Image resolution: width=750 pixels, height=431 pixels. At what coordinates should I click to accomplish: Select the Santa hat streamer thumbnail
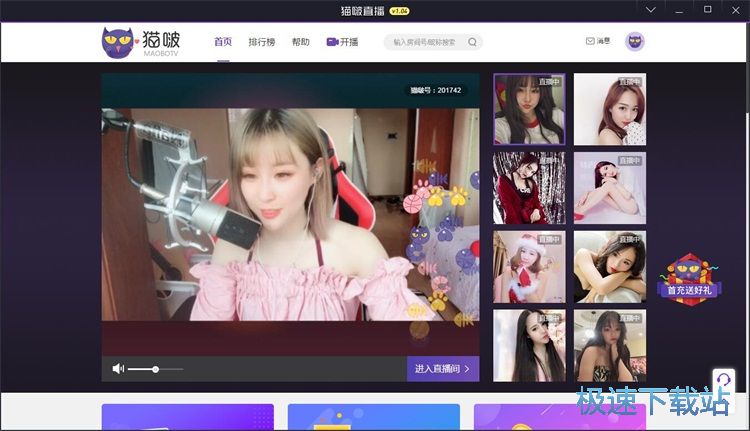[529, 267]
